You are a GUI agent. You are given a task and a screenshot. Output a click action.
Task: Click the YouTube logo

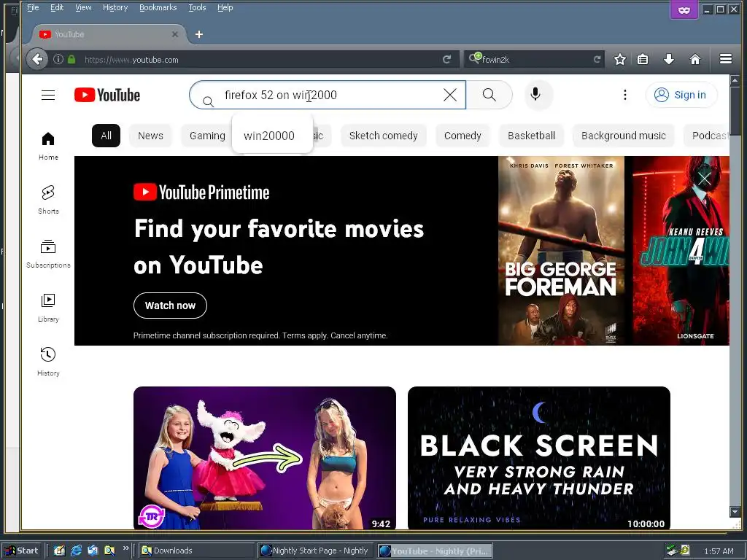point(107,96)
